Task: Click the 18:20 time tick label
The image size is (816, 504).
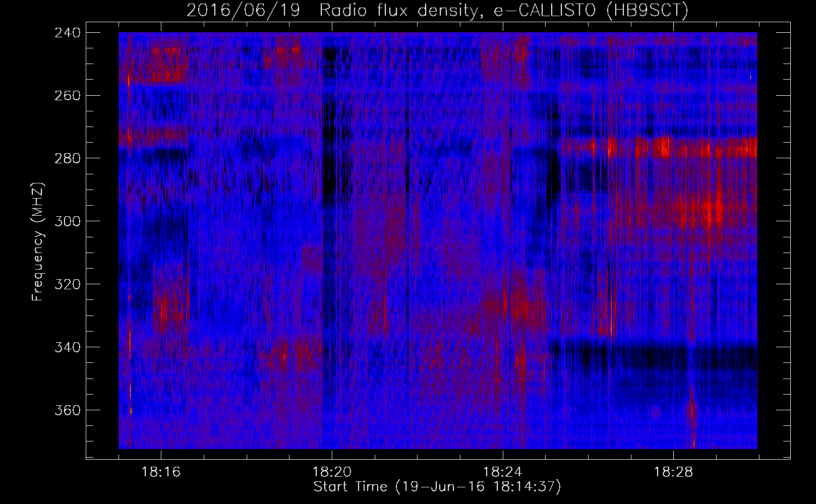Action: tap(332, 472)
